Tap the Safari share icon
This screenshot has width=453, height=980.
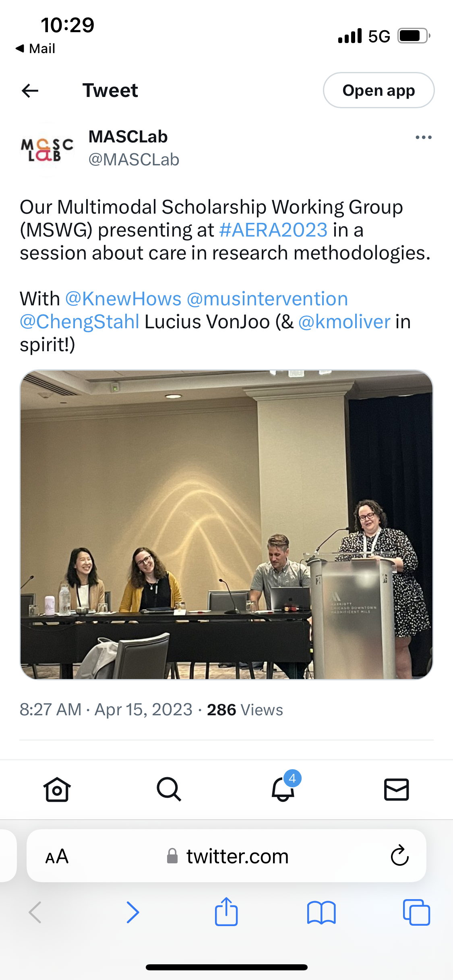[226, 912]
